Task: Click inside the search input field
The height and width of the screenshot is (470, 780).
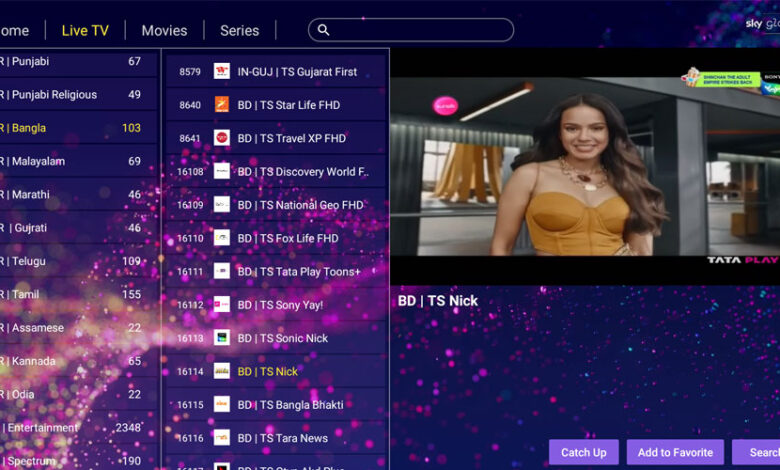Action: click(x=420, y=30)
